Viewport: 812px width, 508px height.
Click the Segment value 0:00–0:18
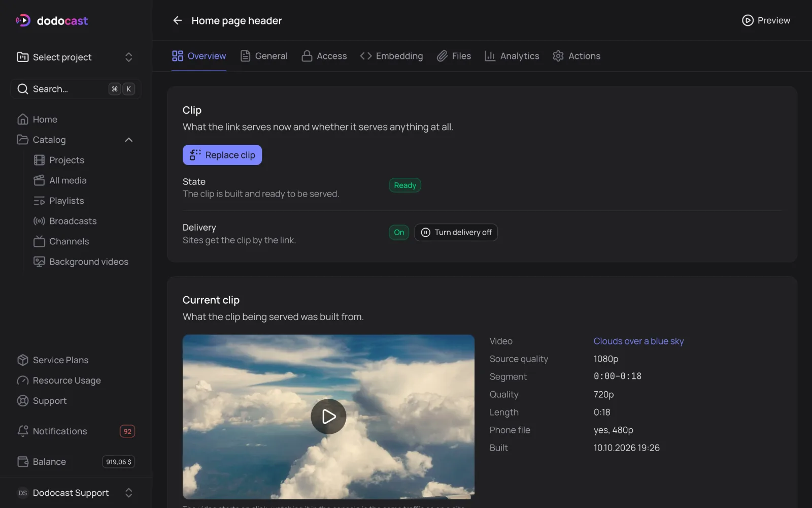point(618,376)
